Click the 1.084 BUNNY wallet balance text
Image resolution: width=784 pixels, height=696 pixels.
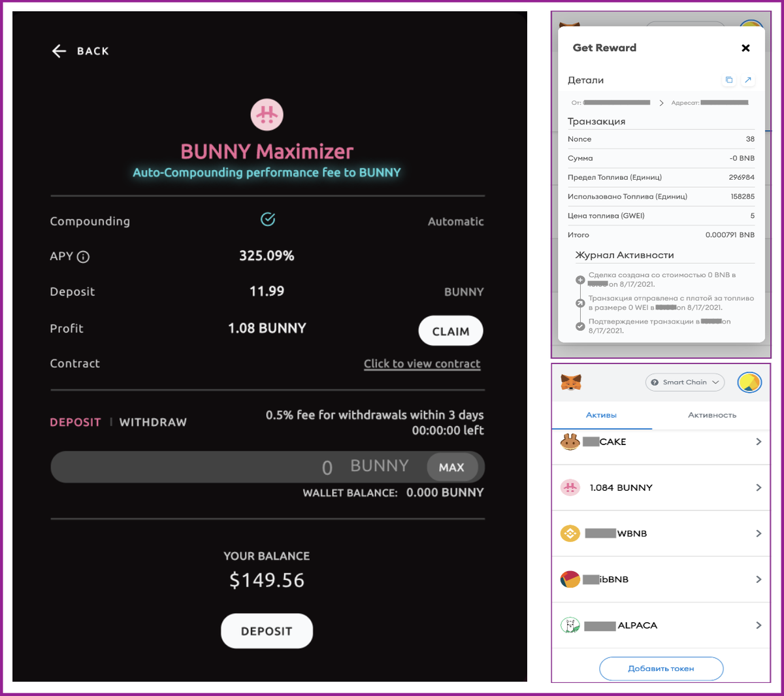point(621,488)
